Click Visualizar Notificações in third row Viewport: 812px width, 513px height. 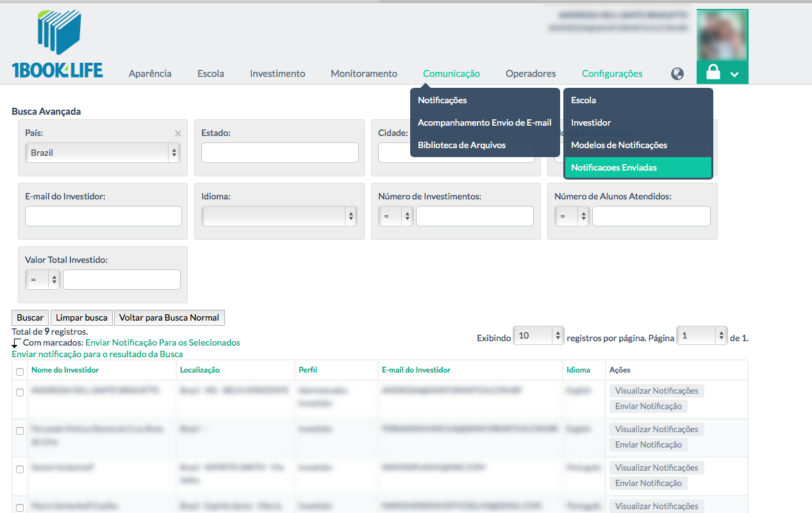coord(657,467)
